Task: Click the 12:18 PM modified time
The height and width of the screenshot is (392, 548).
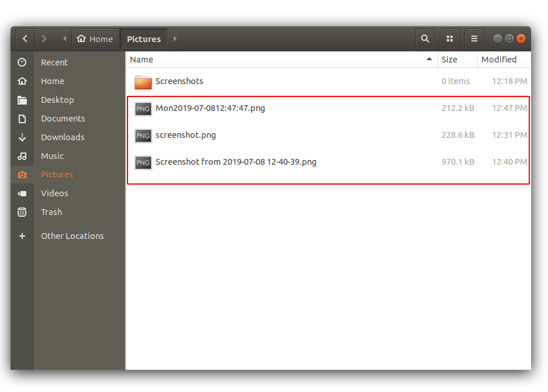Action: (x=509, y=81)
